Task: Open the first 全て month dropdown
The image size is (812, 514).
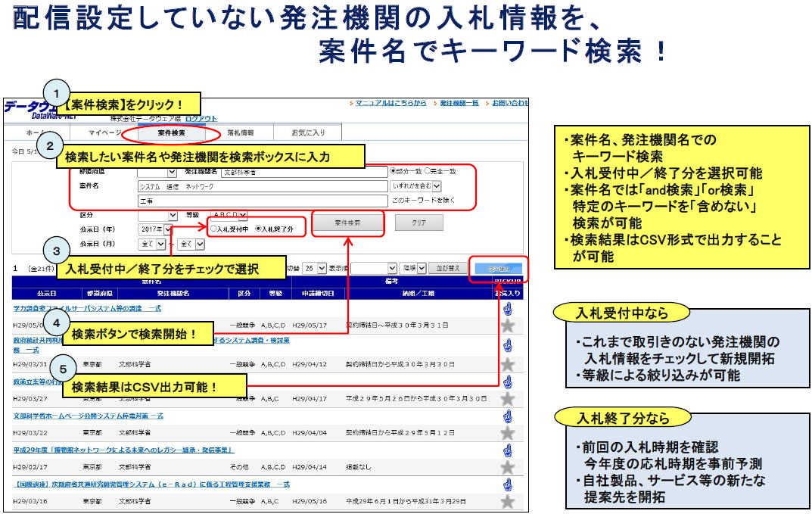Action: click(x=152, y=244)
